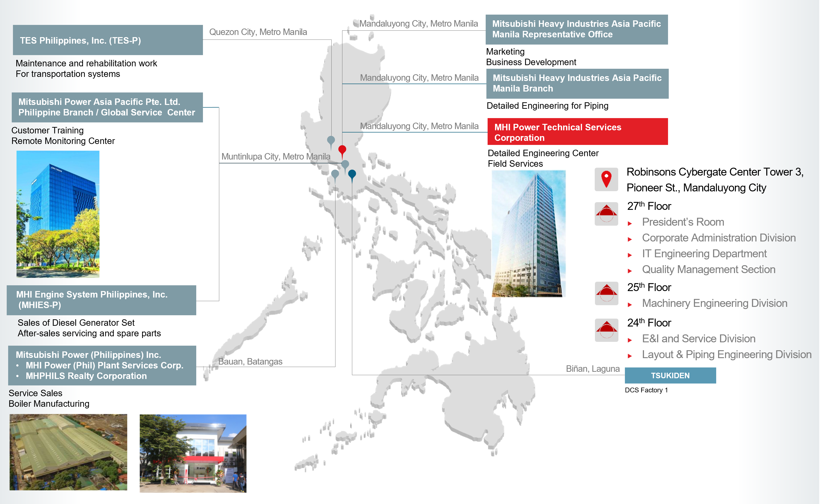Image resolution: width=830 pixels, height=504 pixels.
Task: Click the 'DCS Factory 1' text
Action: (x=646, y=390)
